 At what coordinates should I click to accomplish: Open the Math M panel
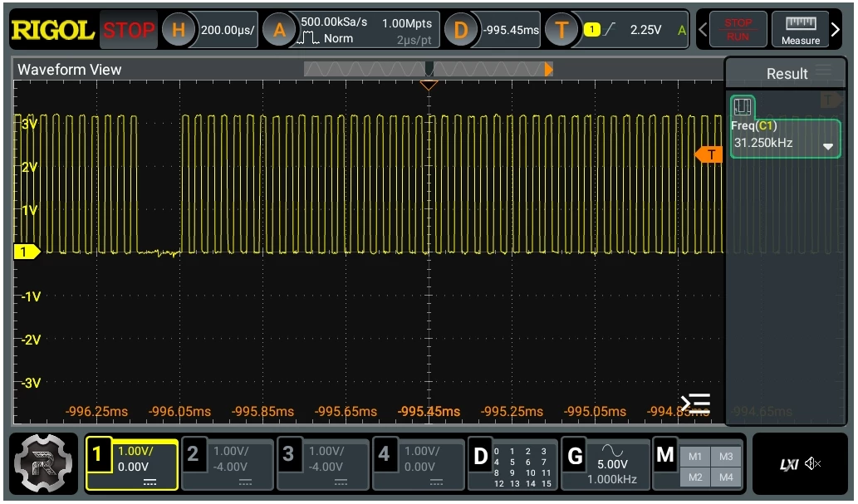click(x=665, y=455)
